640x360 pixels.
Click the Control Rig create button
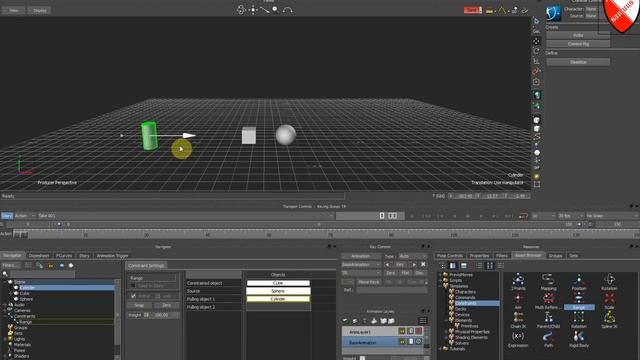tap(578, 44)
